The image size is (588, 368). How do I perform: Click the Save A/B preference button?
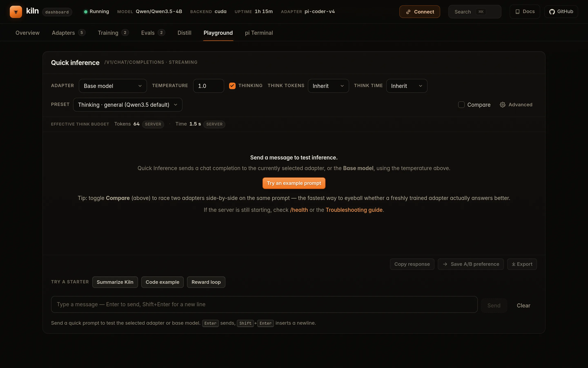point(471,264)
